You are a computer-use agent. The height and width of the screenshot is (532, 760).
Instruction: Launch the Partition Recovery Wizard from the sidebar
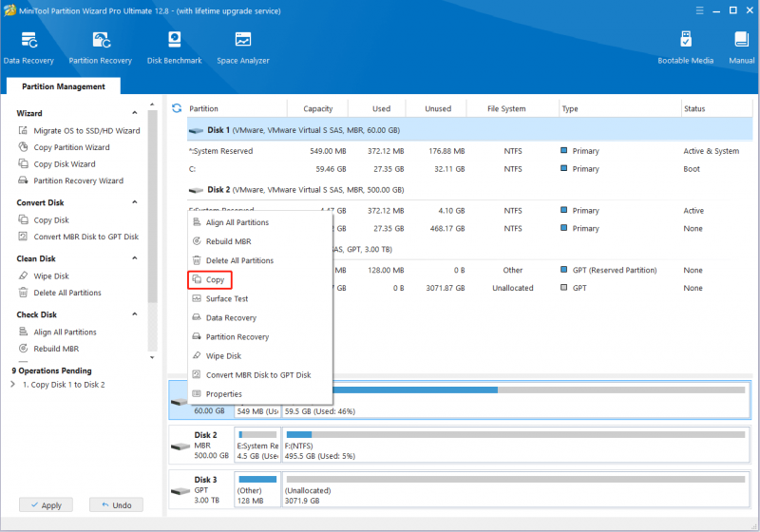(71, 180)
